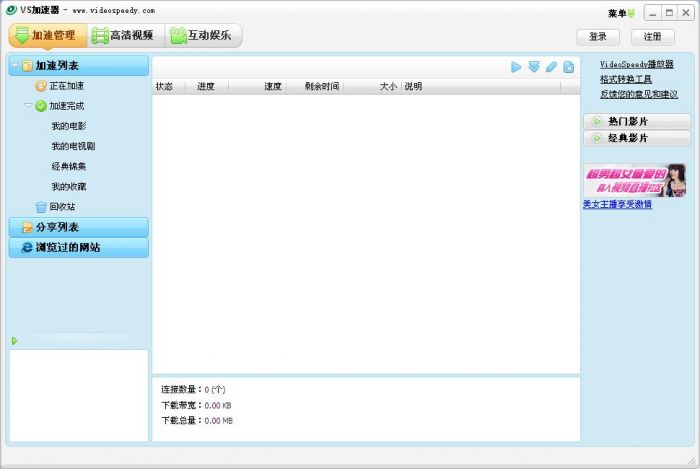Click the start/play icon in list toolbar
The height and width of the screenshot is (469, 700).
[x=516, y=67]
